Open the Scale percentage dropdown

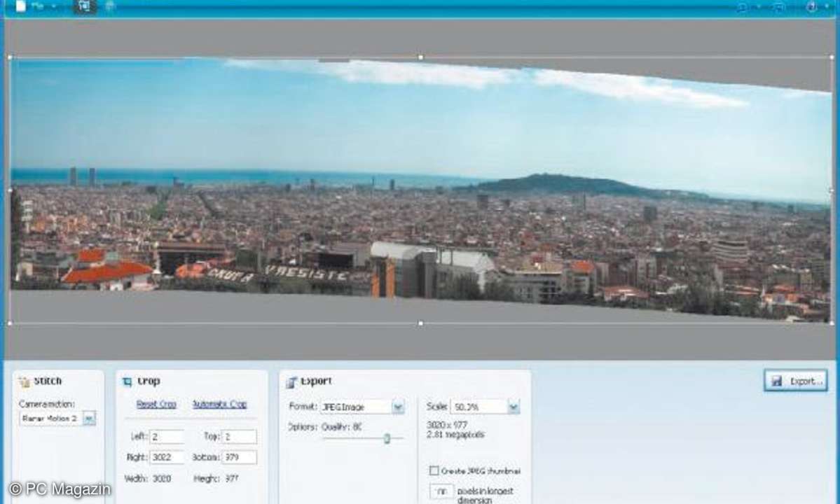514,407
